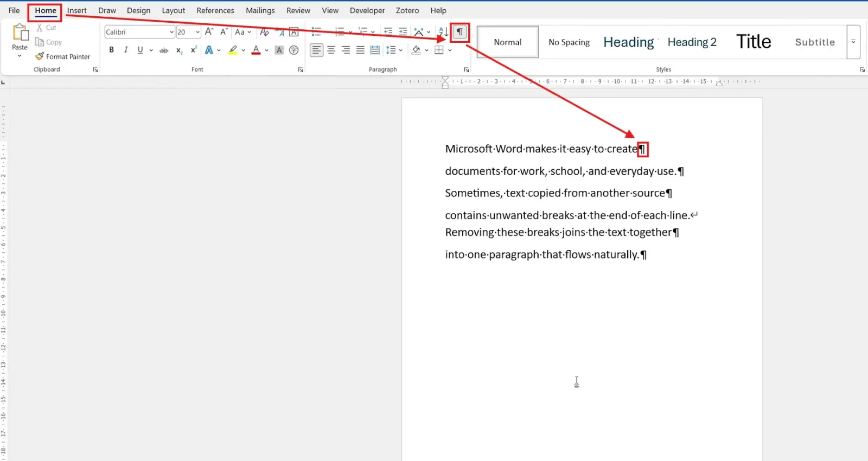Click the Cut button

point(47,28)
